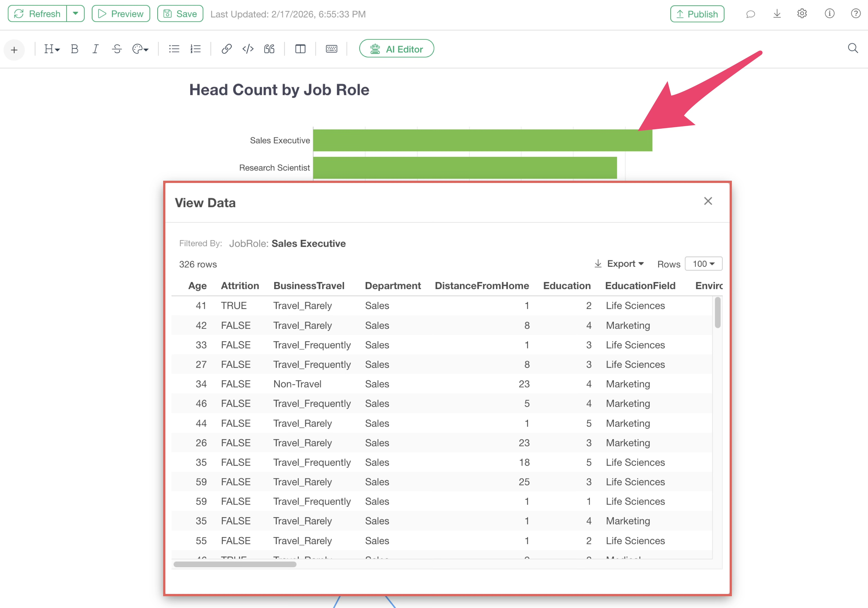Open text color palette menu
This screenshot has width=868, height=608.
point(140,49)
